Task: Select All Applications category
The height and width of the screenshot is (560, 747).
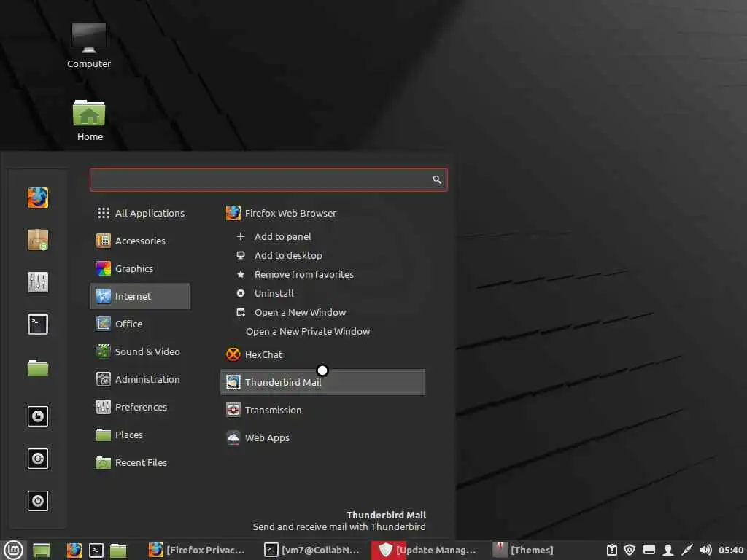Action: point(140,213)
